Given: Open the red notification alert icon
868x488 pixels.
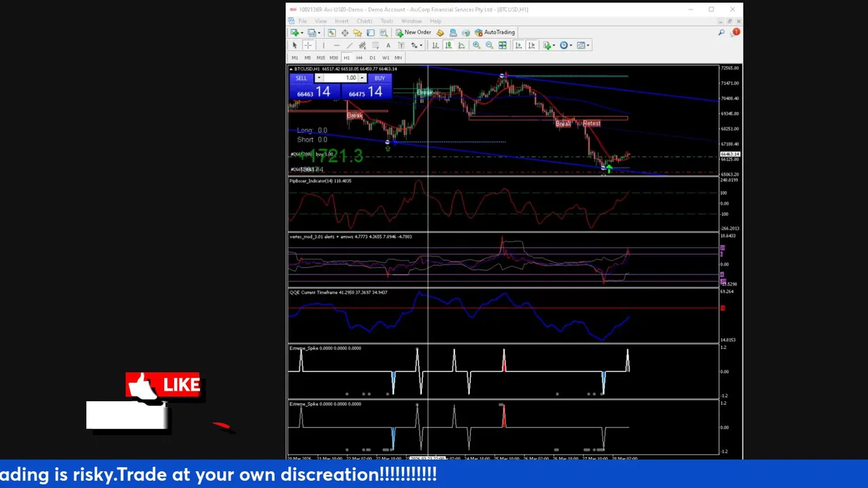Looking at the screenshot, I should pos(736,32).
